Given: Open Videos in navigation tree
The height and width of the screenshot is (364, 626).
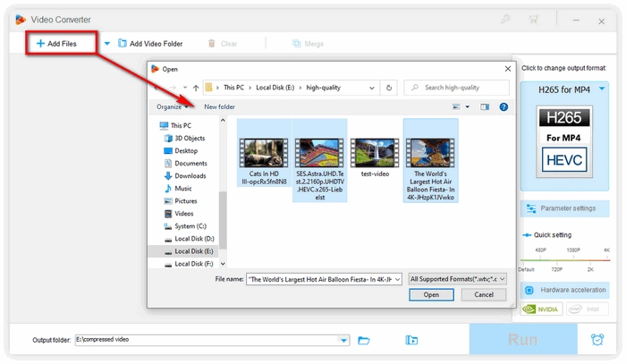Looking at the screenshot, I should coord(179,214).
